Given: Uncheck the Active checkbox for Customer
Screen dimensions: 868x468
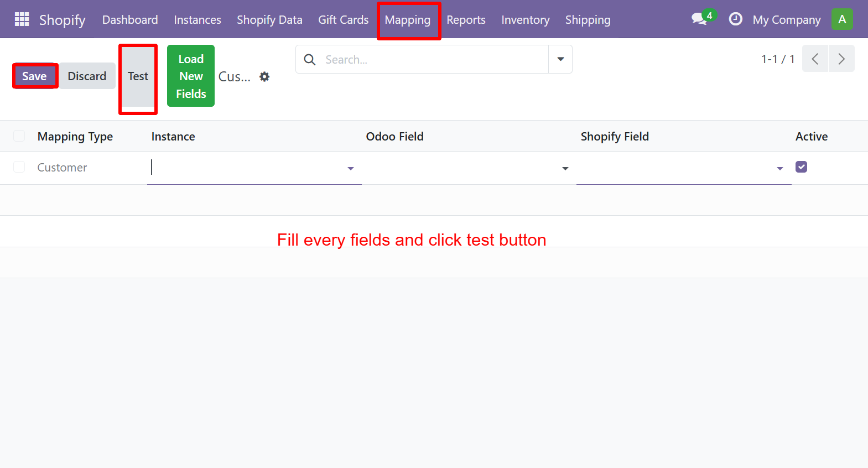Looking at the screenshot, I should 801,167.
